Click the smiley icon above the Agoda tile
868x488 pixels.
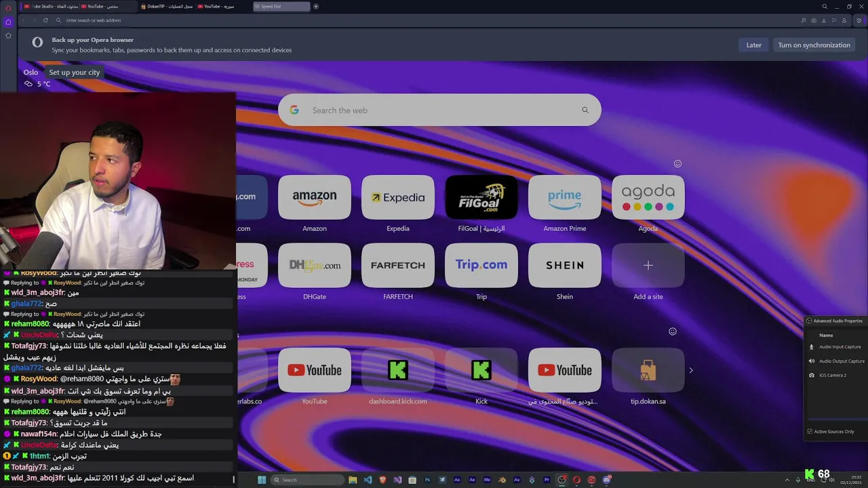(677, 163)
